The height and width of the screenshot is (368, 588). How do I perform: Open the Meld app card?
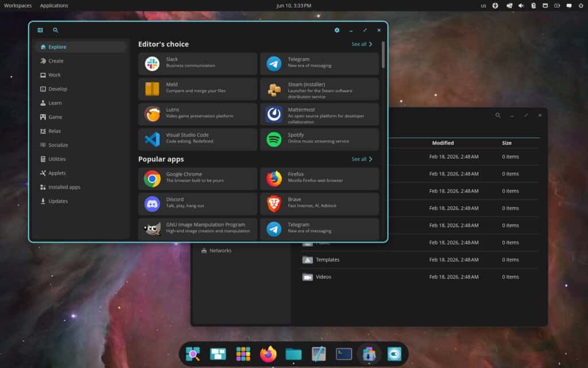[x=198, y=89]
